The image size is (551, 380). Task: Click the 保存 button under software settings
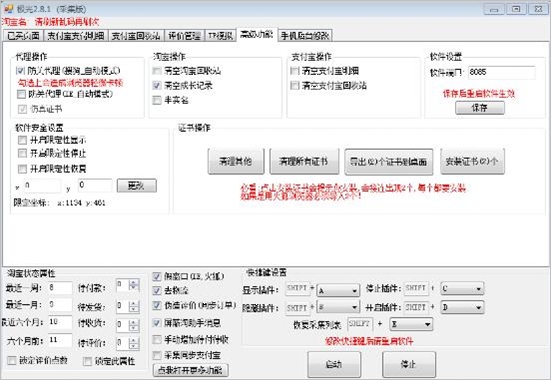tap(480, 108)
